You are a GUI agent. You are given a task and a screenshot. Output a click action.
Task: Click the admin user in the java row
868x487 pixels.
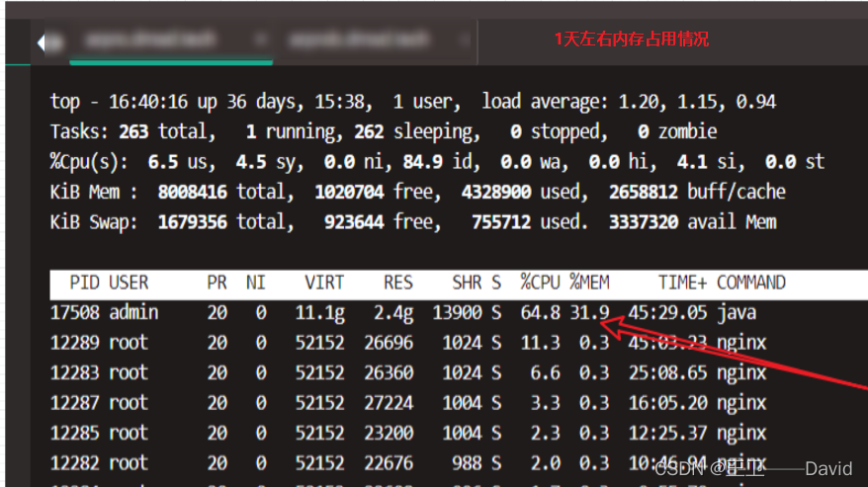pyautogui.click(x=133, y=313)
